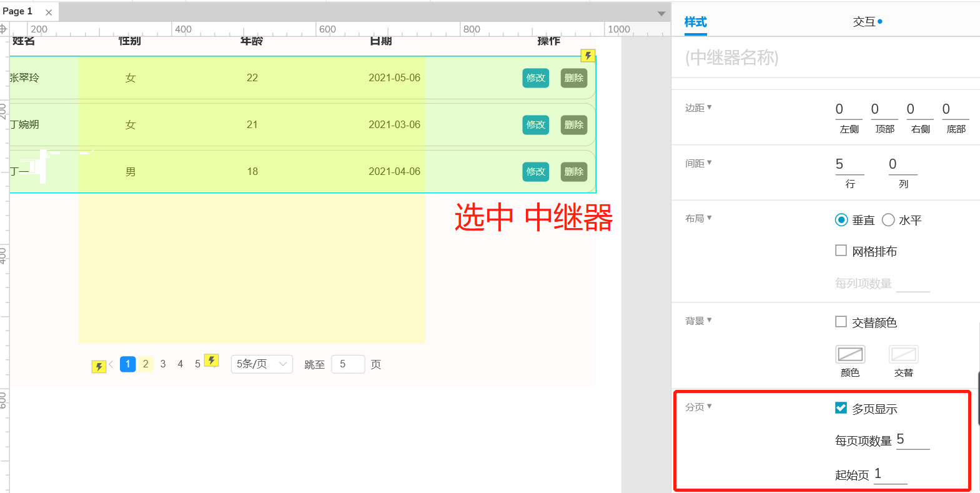Switch to the 样式 tab
Screen dimensions: 980x493
click(695, 22)
